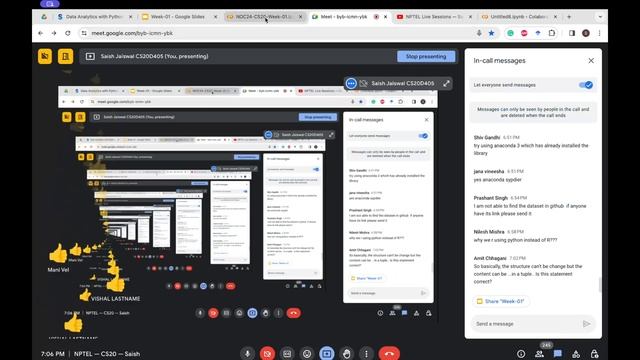Viewport: 640px width, 360px height.
Task: Click the camera-off icon on Saish's tile
Action: [363, 83]
